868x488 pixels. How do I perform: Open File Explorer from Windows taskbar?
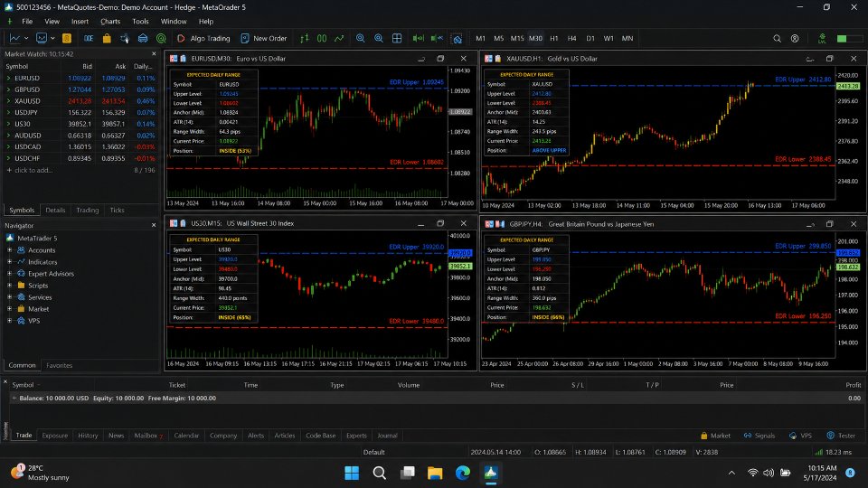tap(435, 473)
